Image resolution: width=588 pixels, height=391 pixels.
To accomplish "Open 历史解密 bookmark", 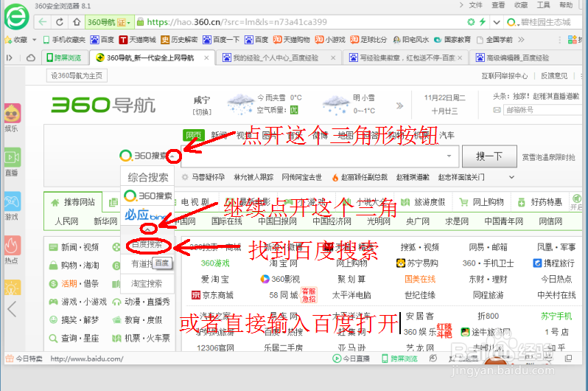I will [x=179, y=39].
